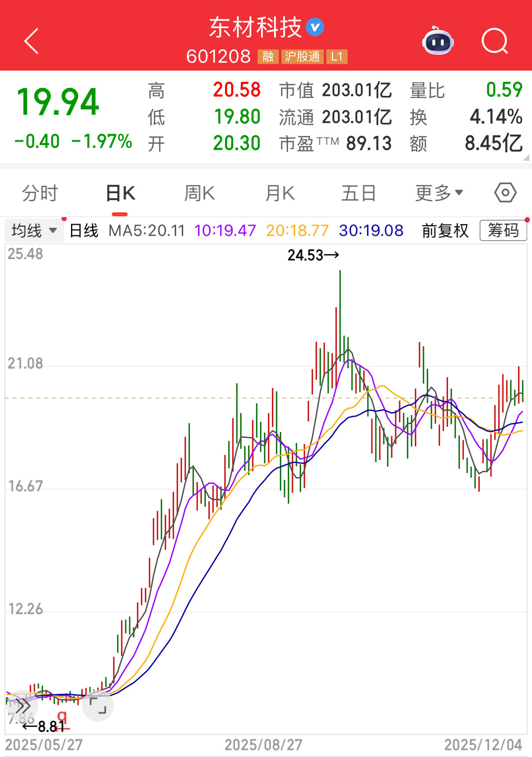
Task: Switch to the 分时 tab
Action: pos(40,193)
